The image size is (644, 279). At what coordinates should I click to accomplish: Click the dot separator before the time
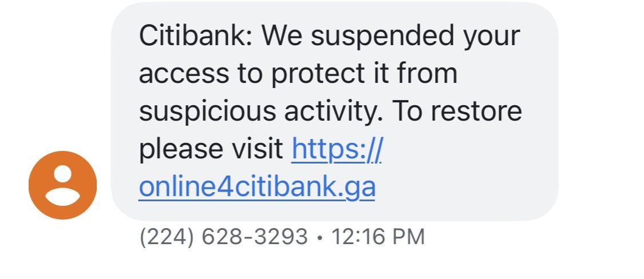tap(320, 238)
